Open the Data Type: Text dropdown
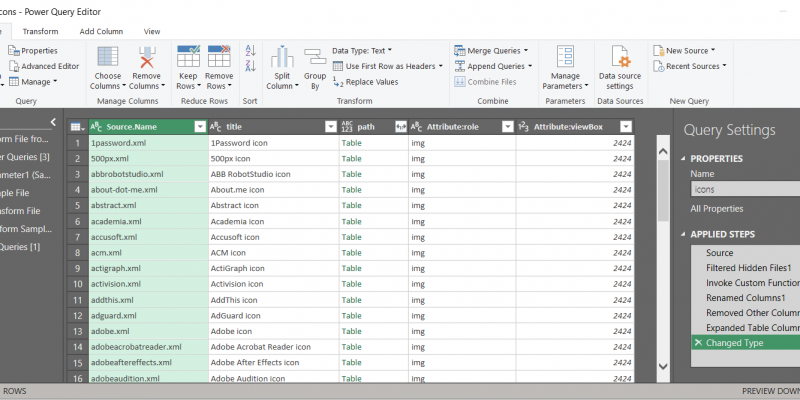This screenshot has height=400, width=800. [x=362, y=51]
